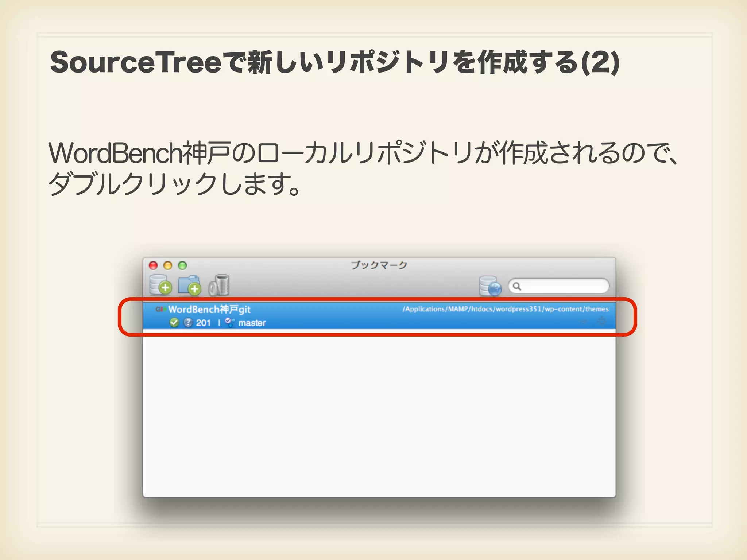
Task: Click the add folder group icon
Action: click(189, 285)
